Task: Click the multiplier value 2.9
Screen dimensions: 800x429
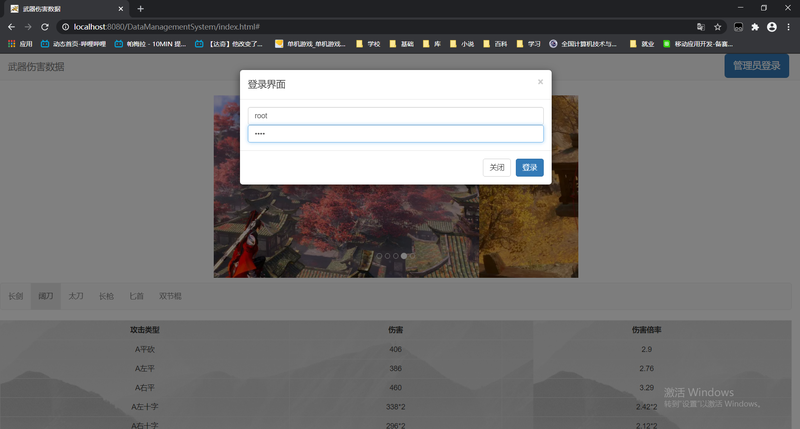Action: click(646, 349)
